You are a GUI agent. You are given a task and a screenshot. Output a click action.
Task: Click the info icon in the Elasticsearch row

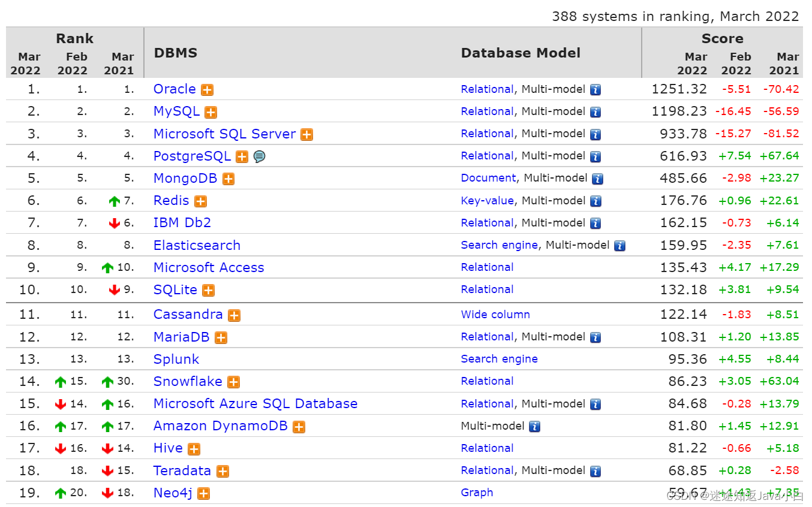tap(620, 246)
